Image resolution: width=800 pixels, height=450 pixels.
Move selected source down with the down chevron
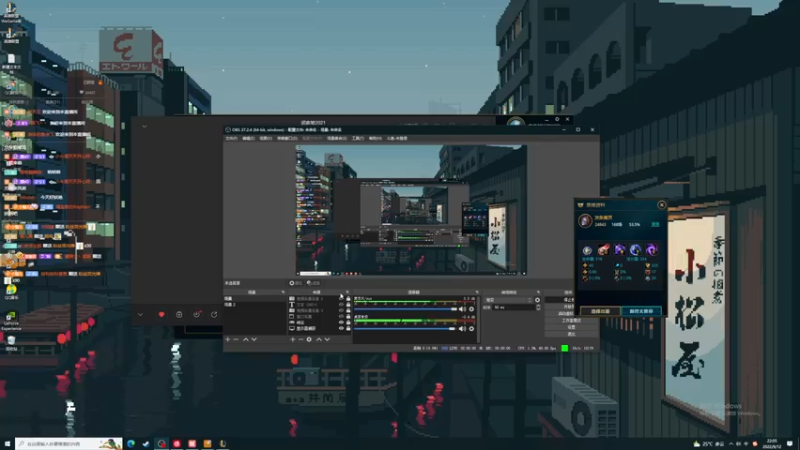[328, 339]
